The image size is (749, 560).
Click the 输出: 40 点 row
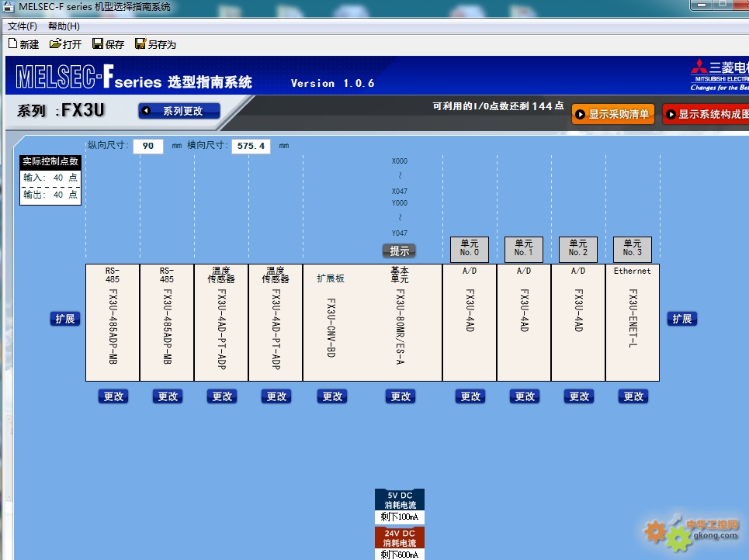coord(50,195)
